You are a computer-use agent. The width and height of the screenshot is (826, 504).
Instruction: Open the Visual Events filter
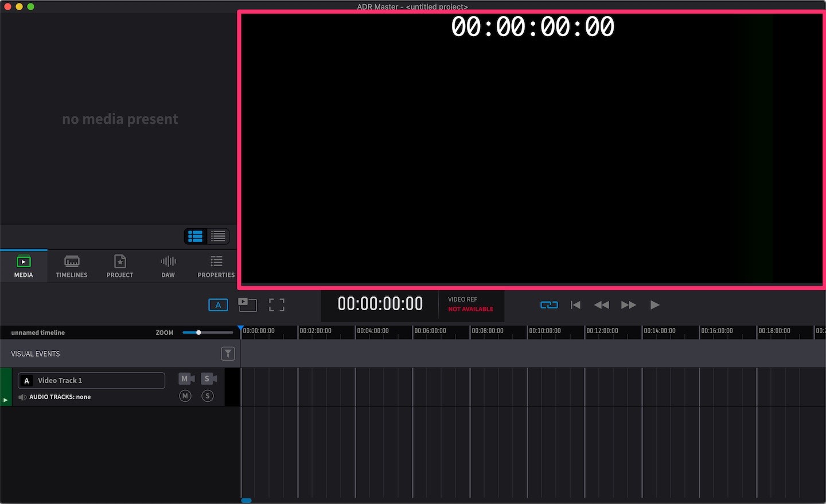[x=228, y=354]
